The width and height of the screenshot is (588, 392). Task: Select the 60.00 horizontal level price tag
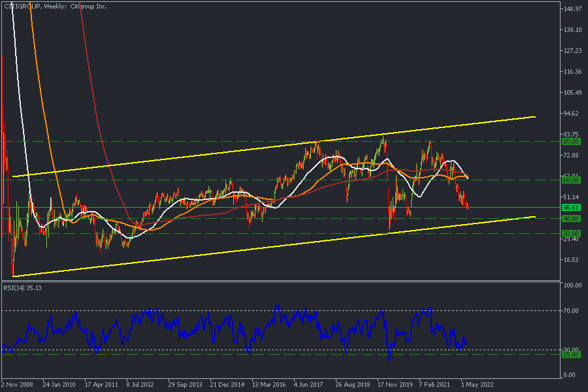572,180
